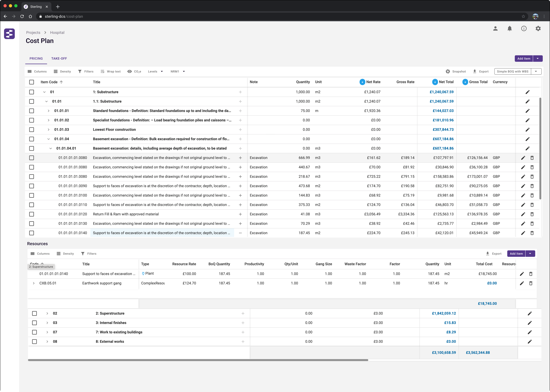This screenshot has width=550, height=392.
Task: Tick the select-all header checkbox
Action: point(32,82)
